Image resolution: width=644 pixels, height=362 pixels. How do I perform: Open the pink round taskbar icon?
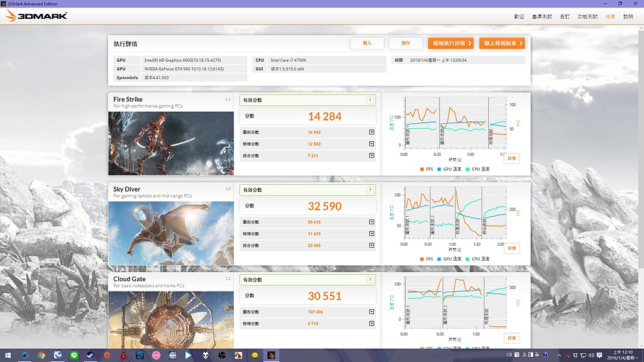tap(156, 356)
